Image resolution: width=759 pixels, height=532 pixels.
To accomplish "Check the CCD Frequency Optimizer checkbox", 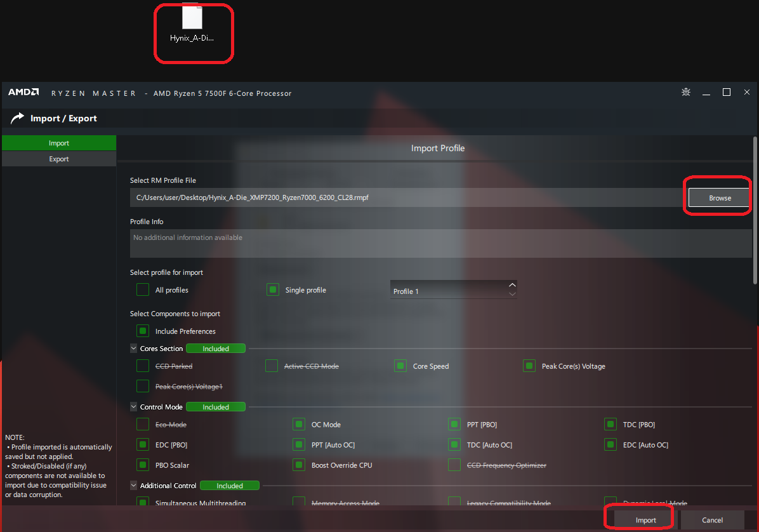I will 454,465.
